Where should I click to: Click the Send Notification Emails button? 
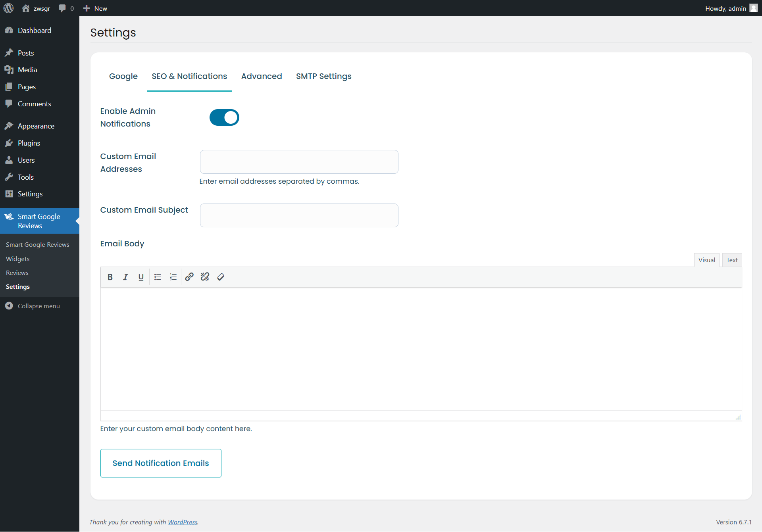coord(161,463)
